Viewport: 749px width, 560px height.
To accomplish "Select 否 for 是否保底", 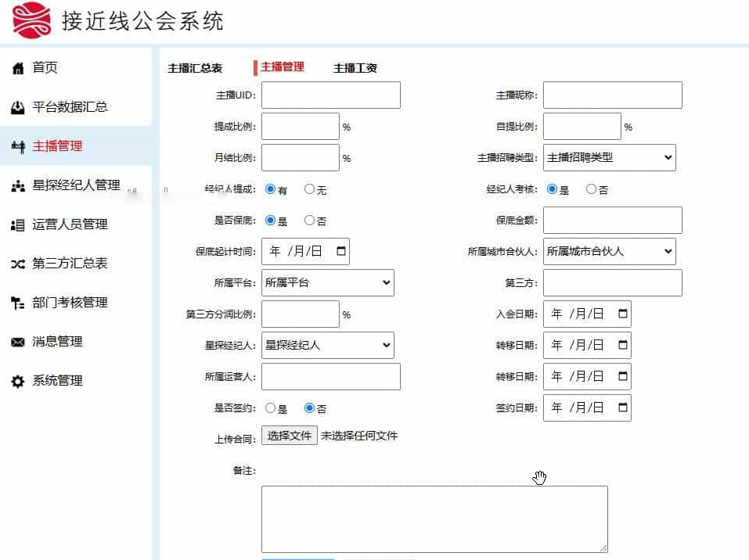I will click(x=309, y=220).
